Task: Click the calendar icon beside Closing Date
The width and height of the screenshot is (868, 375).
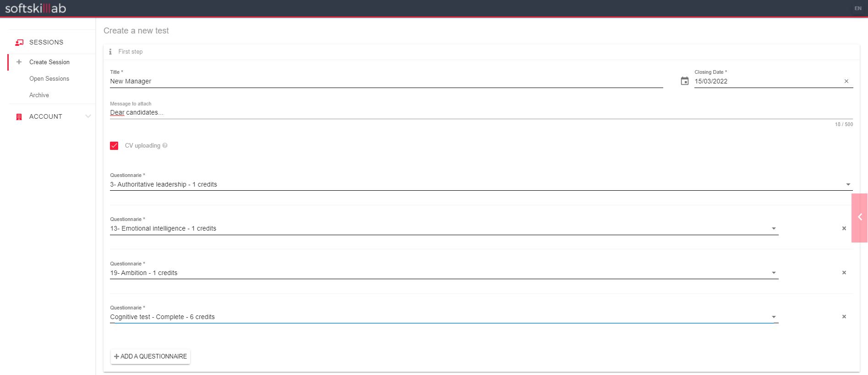Action: coord(684,81)
